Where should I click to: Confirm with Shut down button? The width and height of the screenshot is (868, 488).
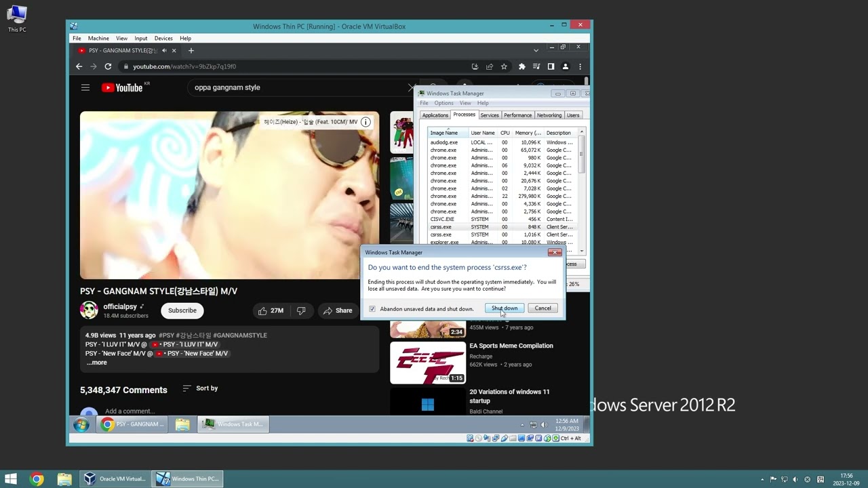click(505, 308)
